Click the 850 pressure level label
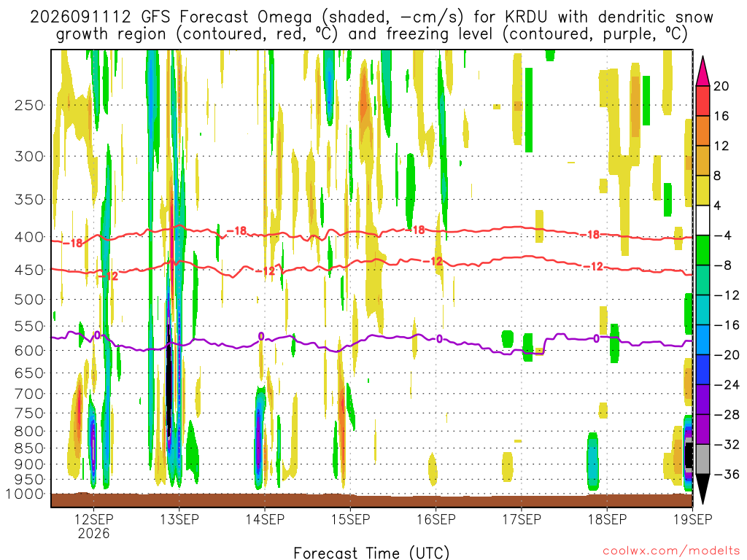The image size is (747, 560). coord(29,448)
